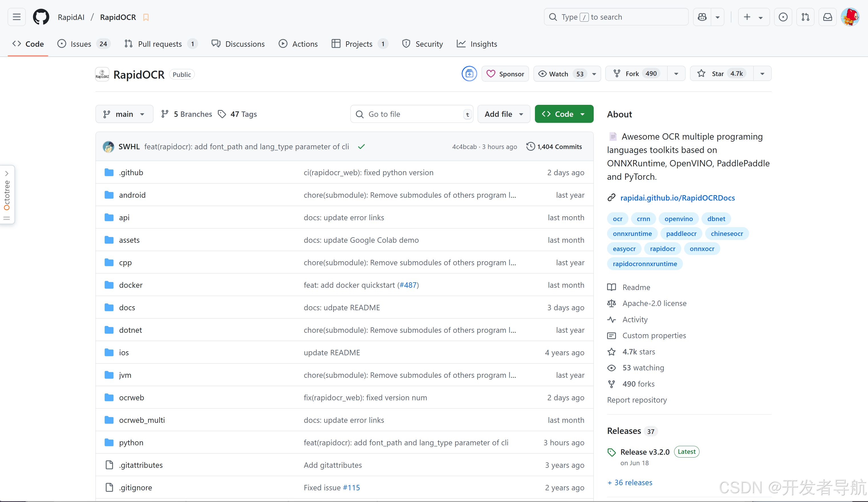This screenshot has height=502, width=868.
Task: Open the Readme link in About
Action: (x=636, y=287)
